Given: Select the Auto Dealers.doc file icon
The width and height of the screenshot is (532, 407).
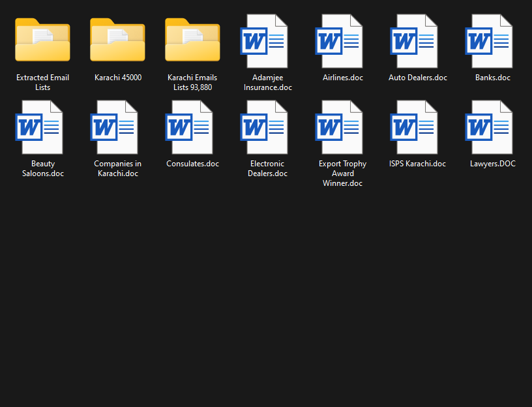Looking at the screenshot, I should click(x=417, y=41).
